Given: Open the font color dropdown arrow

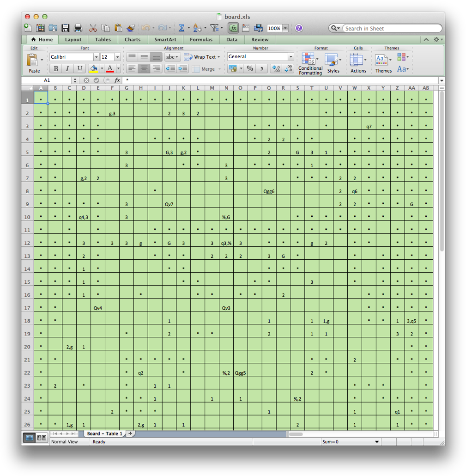Looking at the screenshot, I should (118, 69).
